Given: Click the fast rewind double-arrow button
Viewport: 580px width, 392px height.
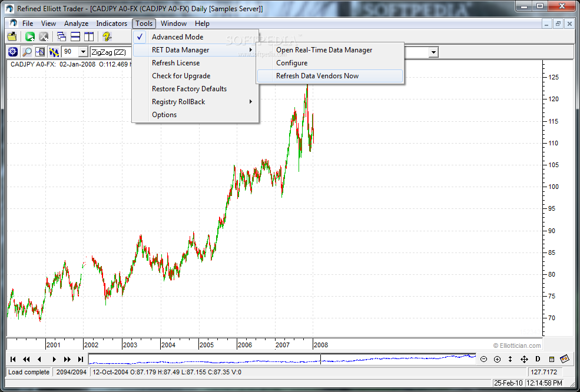Looking at the screenshot, I should pyautogui.click(x=26, y=359).
